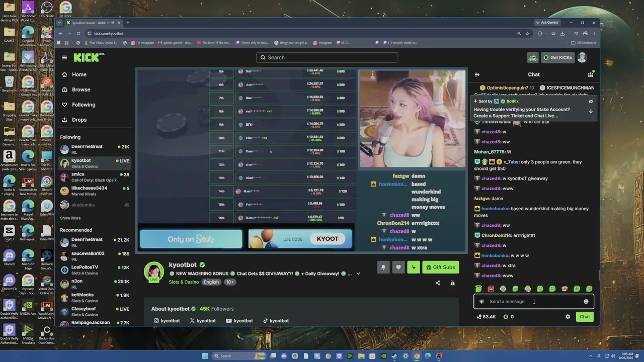The height and width of the screenshot is (362, 644).
Task: Open akademiks channel in Following list
Action: click(95, 205)
